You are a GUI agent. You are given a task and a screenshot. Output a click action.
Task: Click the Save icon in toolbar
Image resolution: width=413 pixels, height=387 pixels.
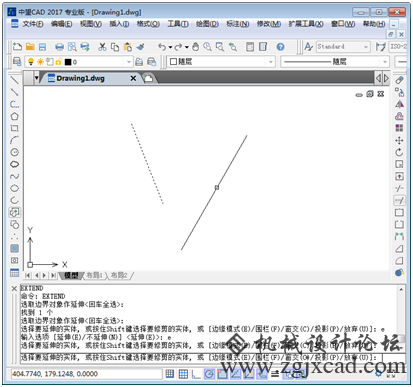pos(42,47)
